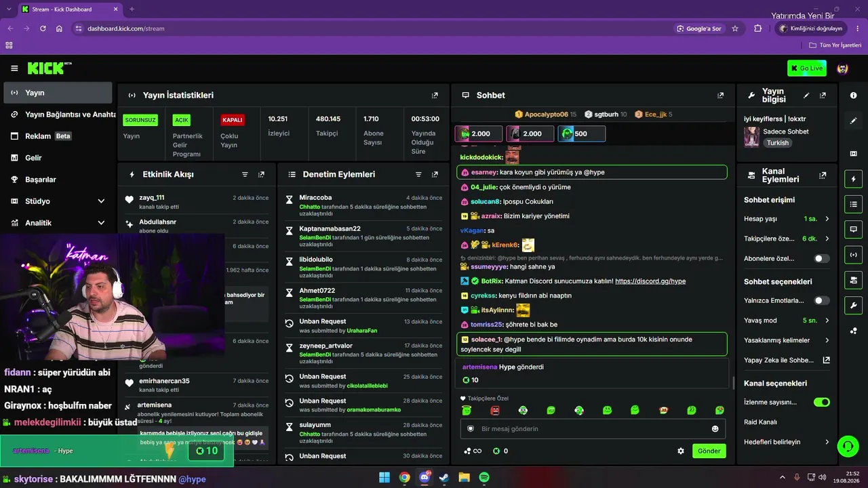
Task: Pop out the Yayın İstatistikleri panel
Action: pyautogui.click(x=435, y=96)
